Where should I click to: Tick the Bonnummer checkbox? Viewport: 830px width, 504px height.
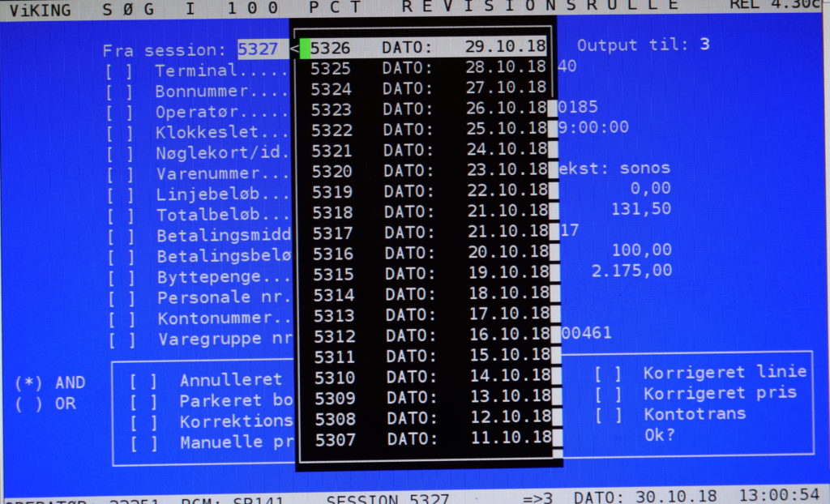tap(118, 91)
